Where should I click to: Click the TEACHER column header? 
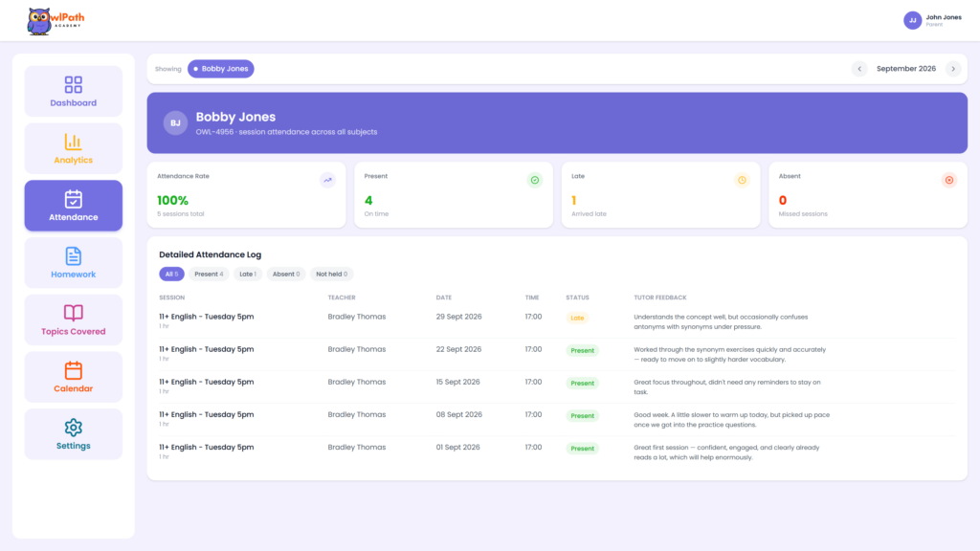tap(342, 298)
